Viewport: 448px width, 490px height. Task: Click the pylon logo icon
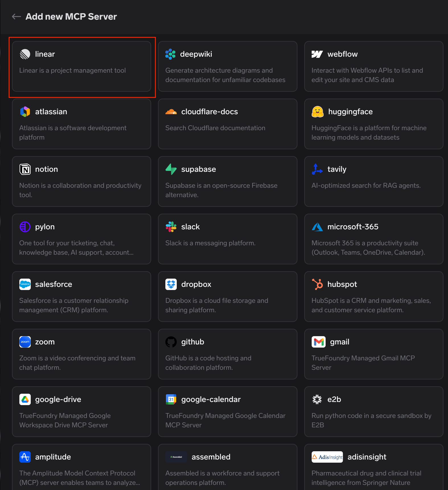[x=25, y=227]
